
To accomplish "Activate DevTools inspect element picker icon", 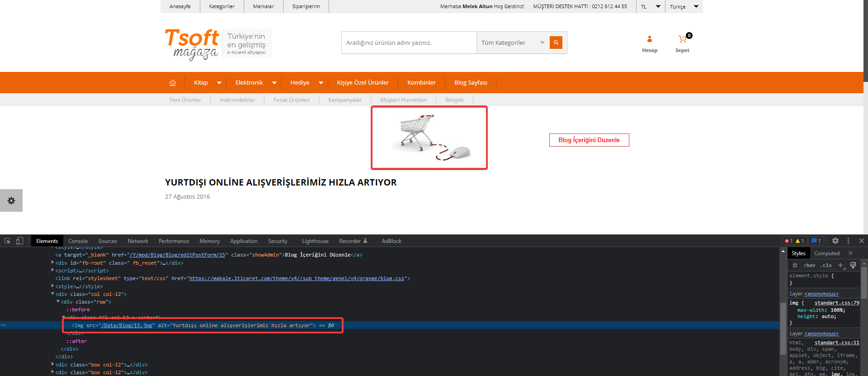I will [7, 241].
